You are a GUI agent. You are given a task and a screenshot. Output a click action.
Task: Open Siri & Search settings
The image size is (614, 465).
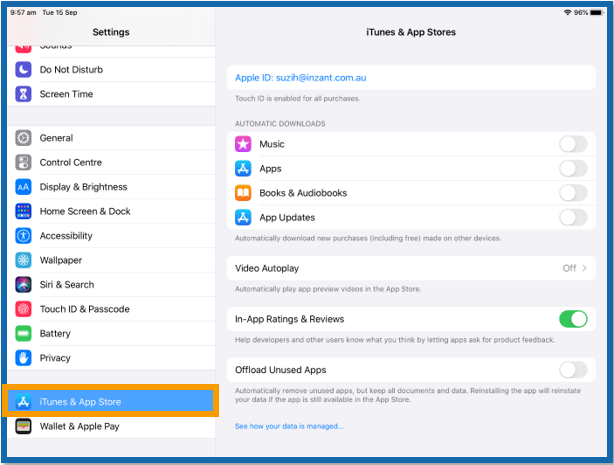(x=112, y=284)
